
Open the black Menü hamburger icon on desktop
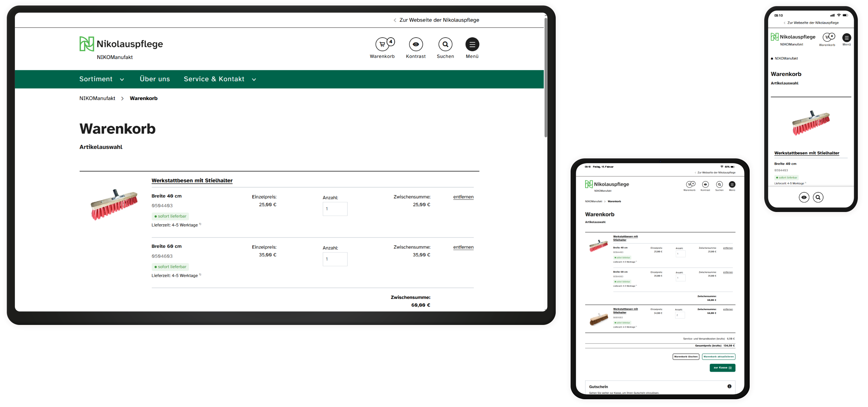472,44
